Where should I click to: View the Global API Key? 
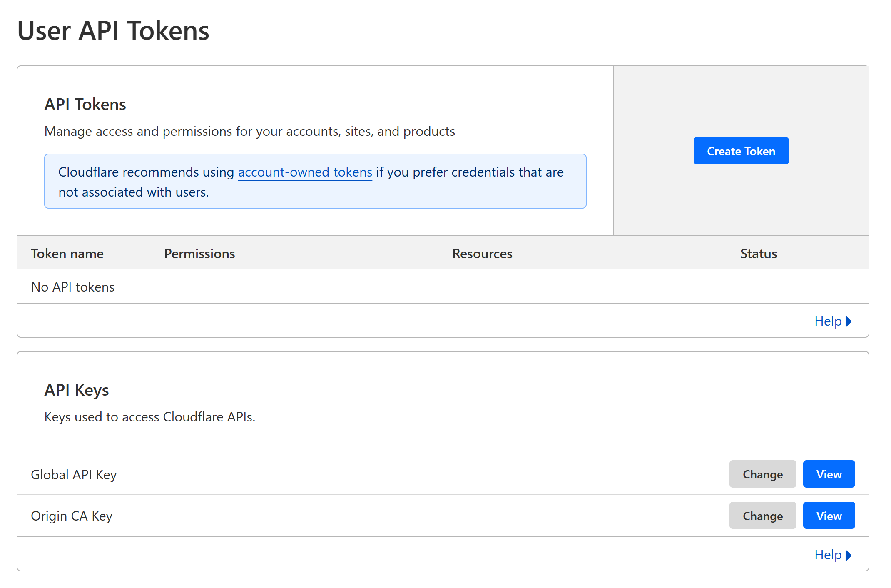[x=829, y=474]
